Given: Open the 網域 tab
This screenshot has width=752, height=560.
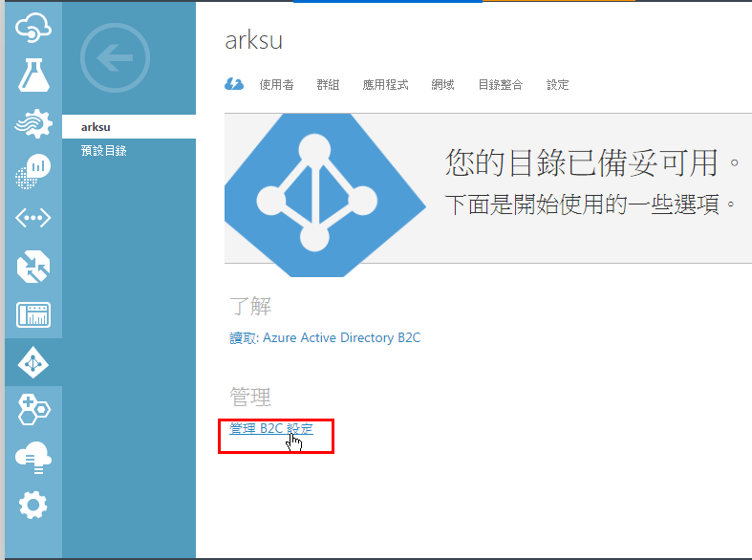Looking at the screenshot, I should coord(442,85).
